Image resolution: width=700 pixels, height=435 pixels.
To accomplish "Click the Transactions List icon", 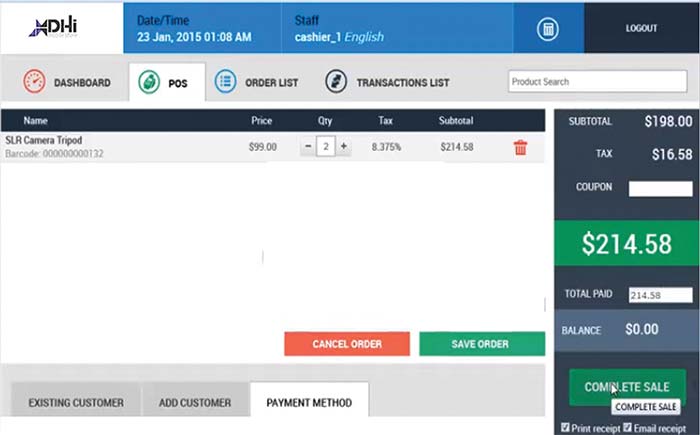I will click(336, 82).
